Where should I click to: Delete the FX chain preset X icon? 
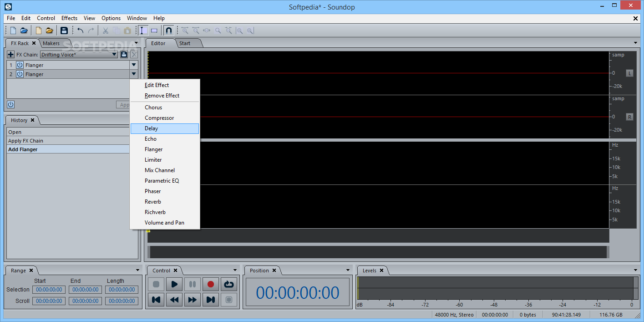[x=134, y=55]
